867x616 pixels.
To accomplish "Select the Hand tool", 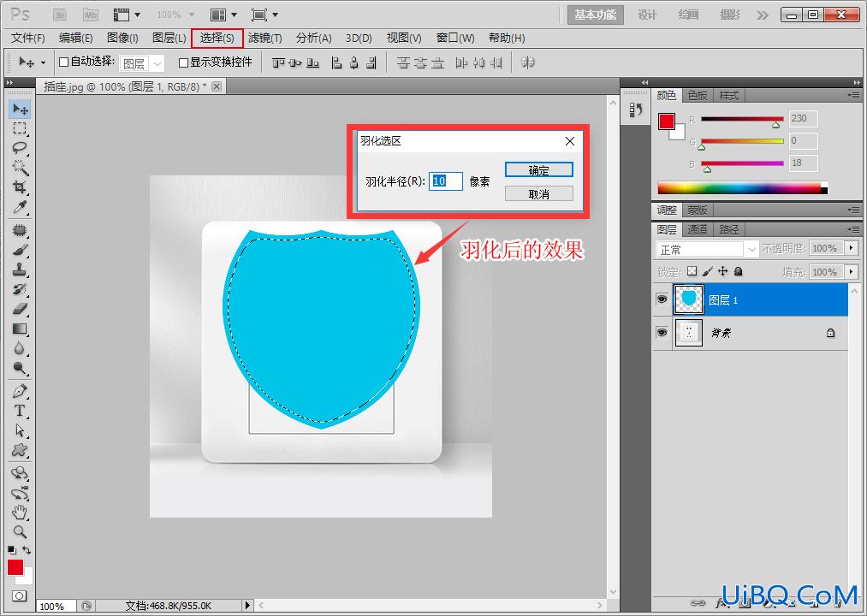I will click(x=20, y=512).
